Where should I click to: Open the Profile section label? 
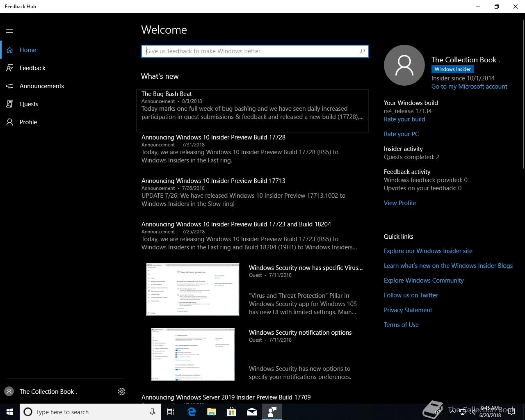pos(28,122)
